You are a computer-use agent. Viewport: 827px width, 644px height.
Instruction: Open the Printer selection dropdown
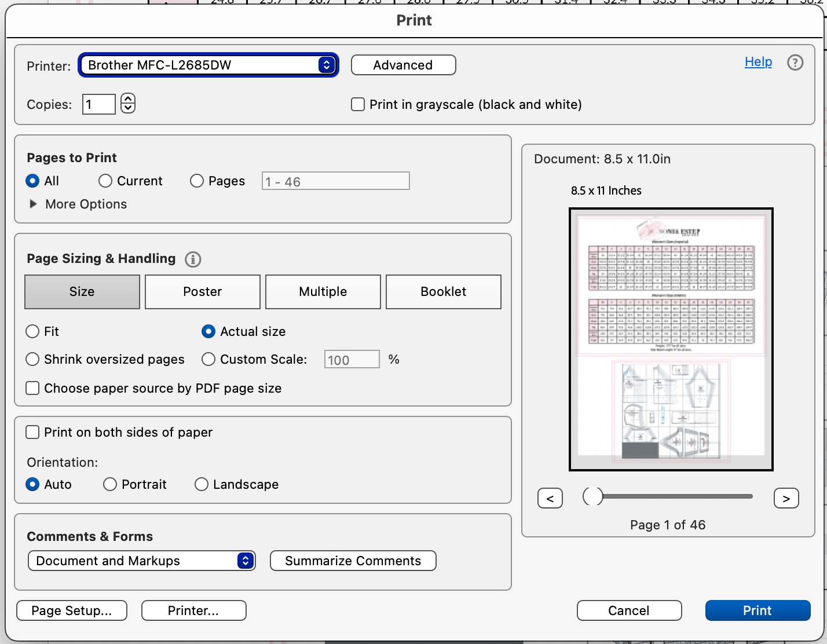[208, 65]
